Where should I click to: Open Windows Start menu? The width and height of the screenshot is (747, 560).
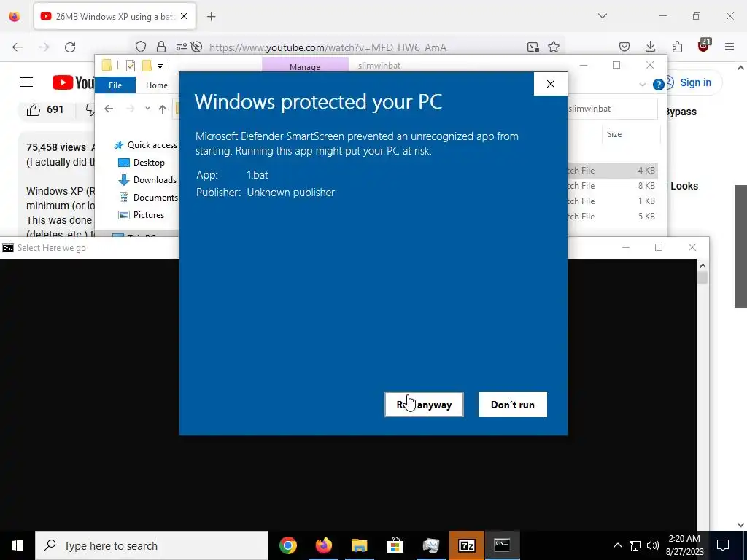18,545
